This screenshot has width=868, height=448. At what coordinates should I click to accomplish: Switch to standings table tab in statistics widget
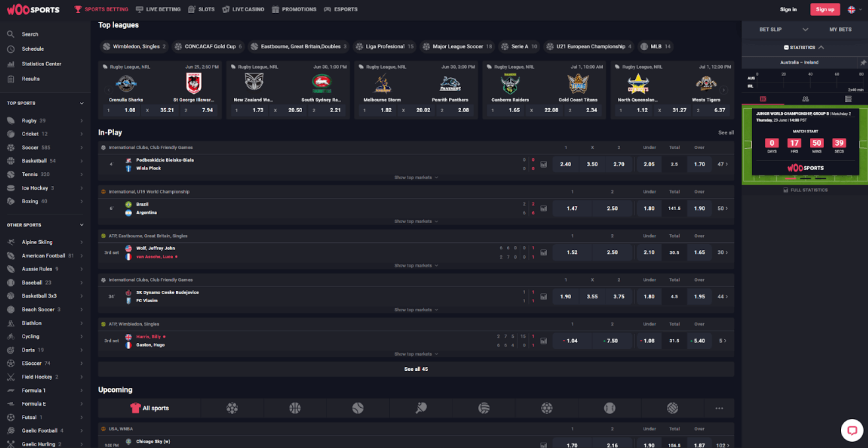(848, 99)
